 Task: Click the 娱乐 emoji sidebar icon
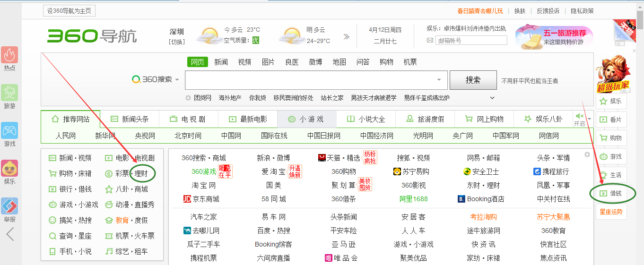point(9,168)
